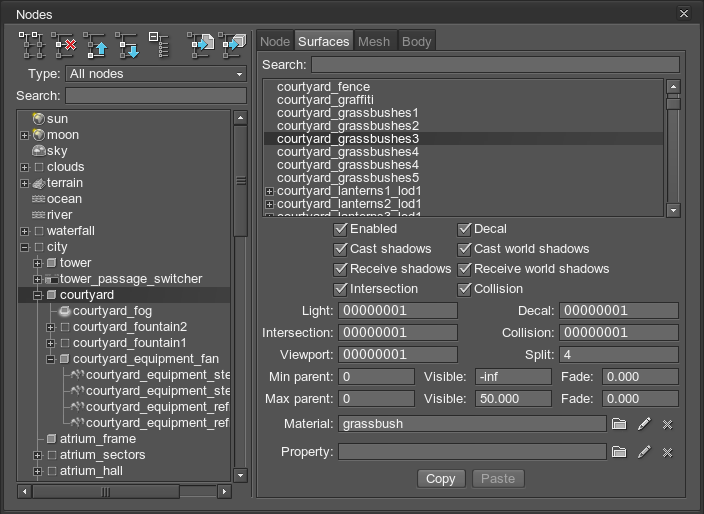Move the node up with the blue up-arrow icon

[x=96, y=45]
